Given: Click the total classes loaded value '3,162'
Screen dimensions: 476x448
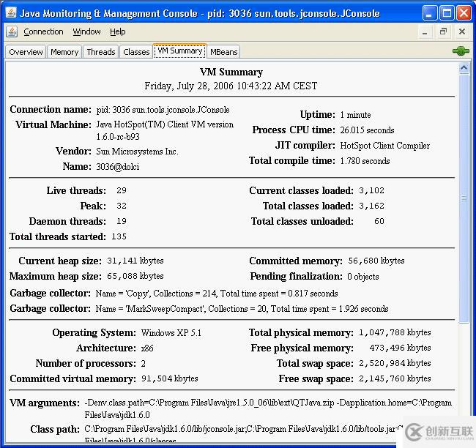Looking at the screenshot, I should tap(371, 206).
